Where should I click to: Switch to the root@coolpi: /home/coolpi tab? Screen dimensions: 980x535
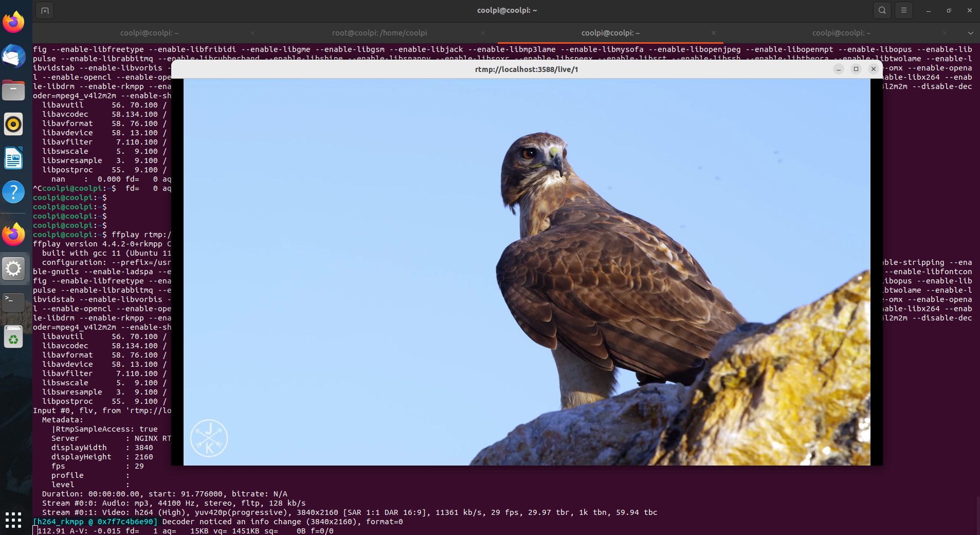[379, 33]
